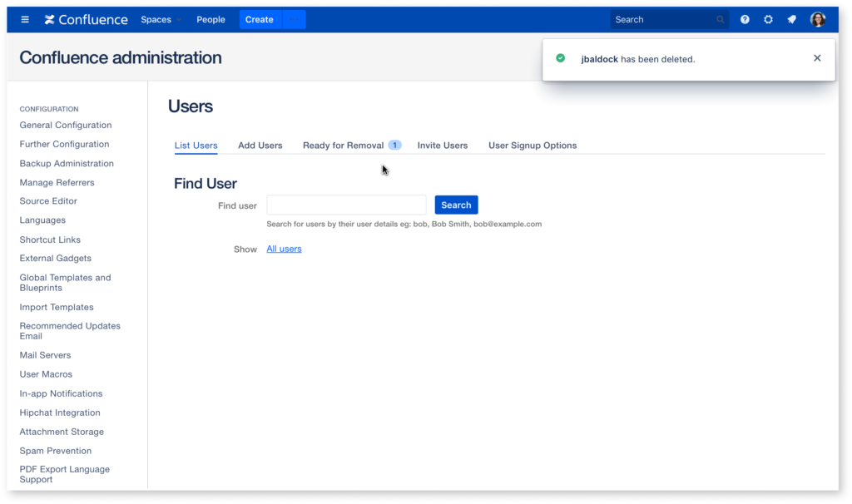This screenshot has width=852, height=504.
Task: Click the Find User section heading
Action: [206, 184]
